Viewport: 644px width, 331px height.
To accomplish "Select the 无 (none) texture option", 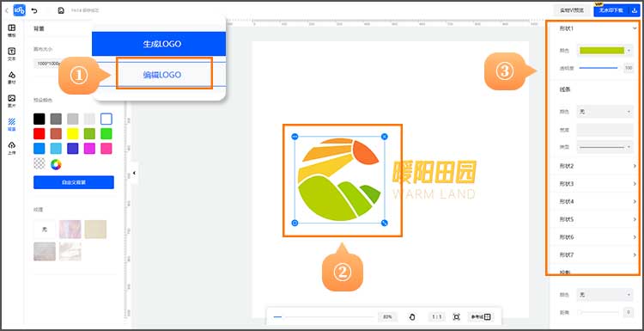I will point(45,230).
